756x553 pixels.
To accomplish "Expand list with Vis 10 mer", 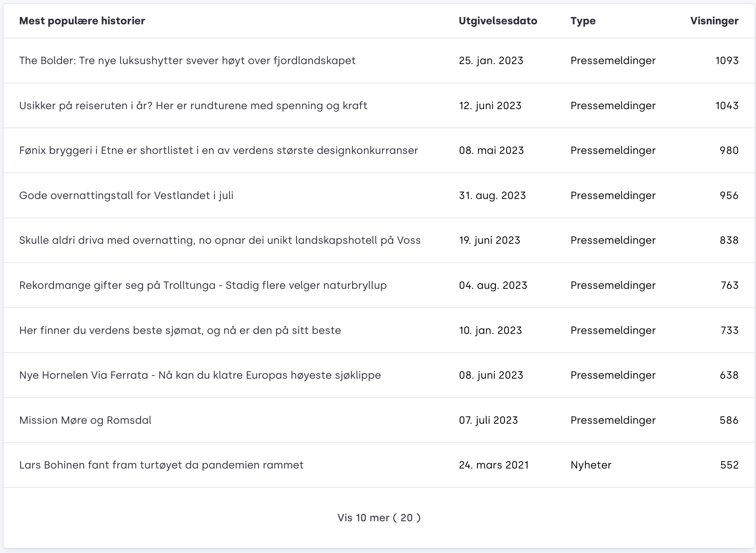I will click(x=379, y=518).
